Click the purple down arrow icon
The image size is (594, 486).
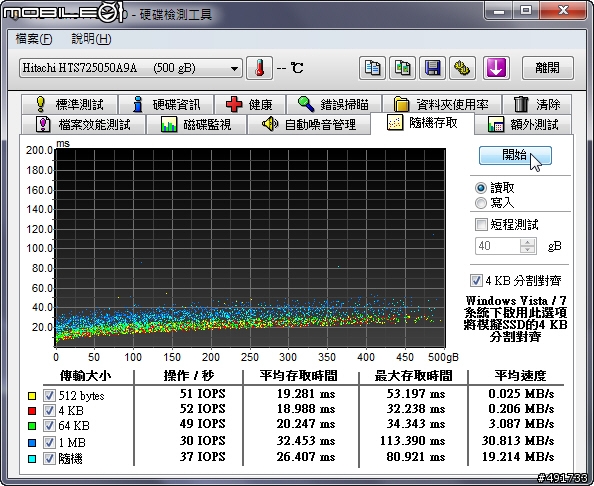tap(496, 68)
